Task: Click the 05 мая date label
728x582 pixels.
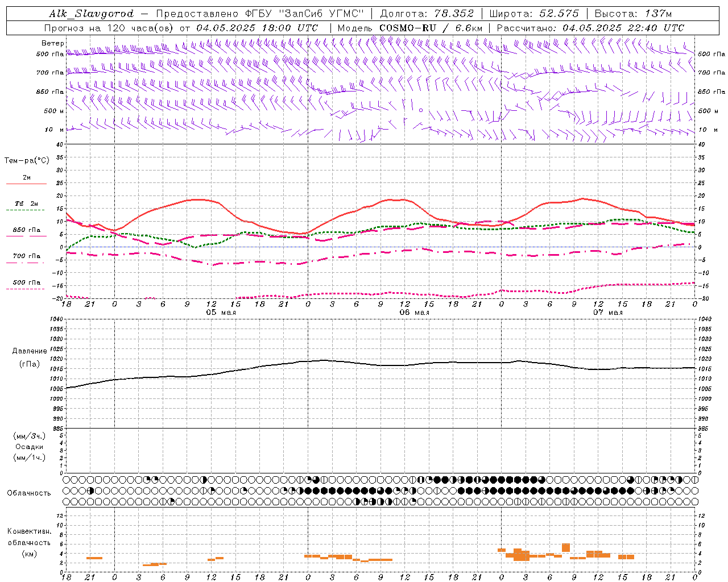Action: [x=221, y=313]
